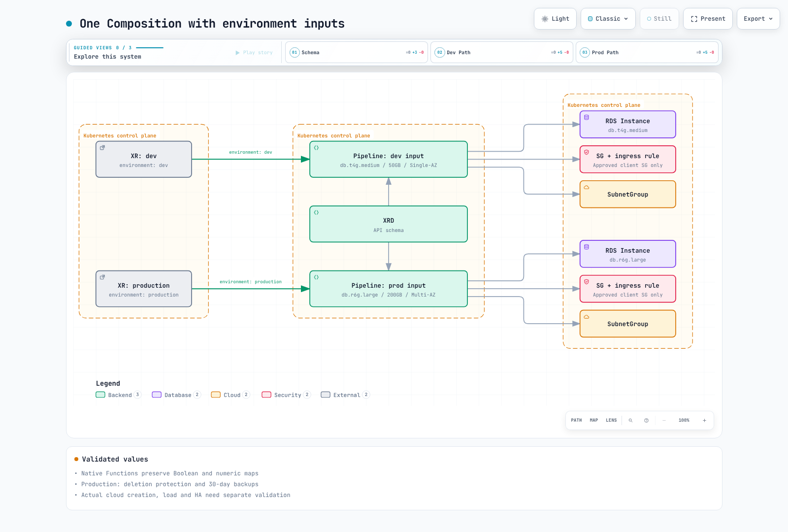Click the database icon on the db.t4g.medium RDS Instance node
Image resolution: width=788 pixels, height=532 pixels.
point(587,117)
